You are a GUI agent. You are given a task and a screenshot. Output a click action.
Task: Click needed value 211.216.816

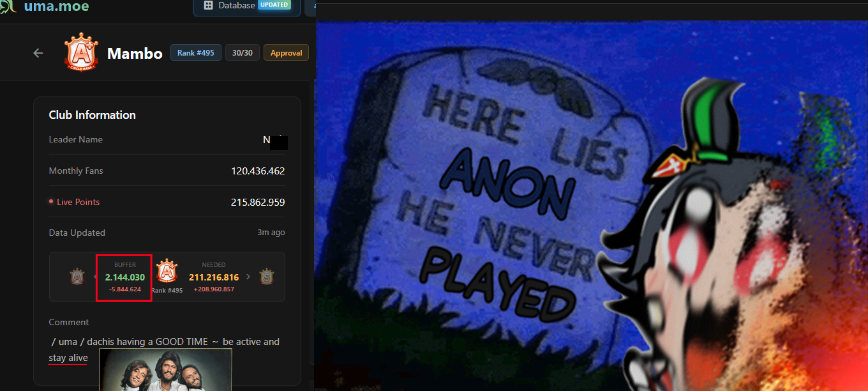(214, 277)
